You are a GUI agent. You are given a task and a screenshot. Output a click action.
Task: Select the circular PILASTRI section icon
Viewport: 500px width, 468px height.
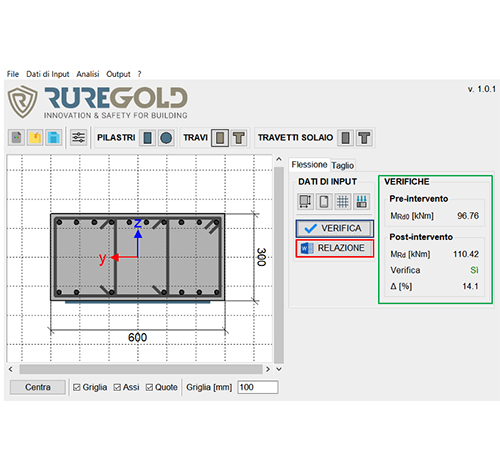click(x=166, y=137)
